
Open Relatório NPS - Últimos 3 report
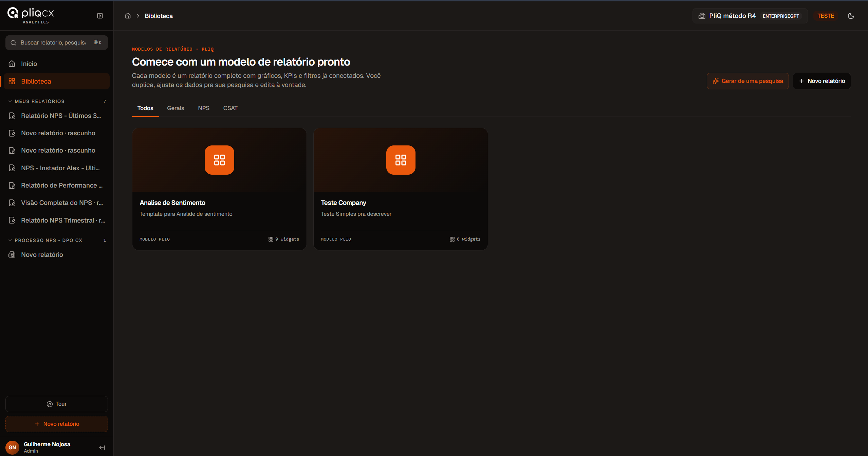57,116
